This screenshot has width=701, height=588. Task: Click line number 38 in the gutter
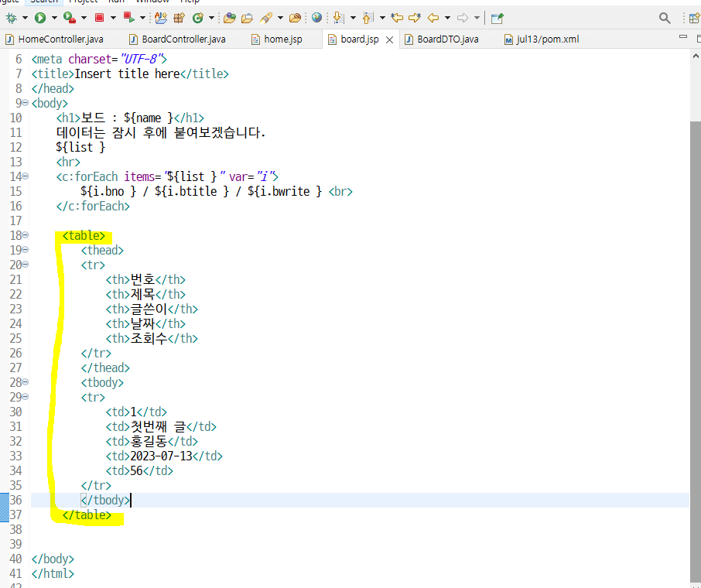15,530
